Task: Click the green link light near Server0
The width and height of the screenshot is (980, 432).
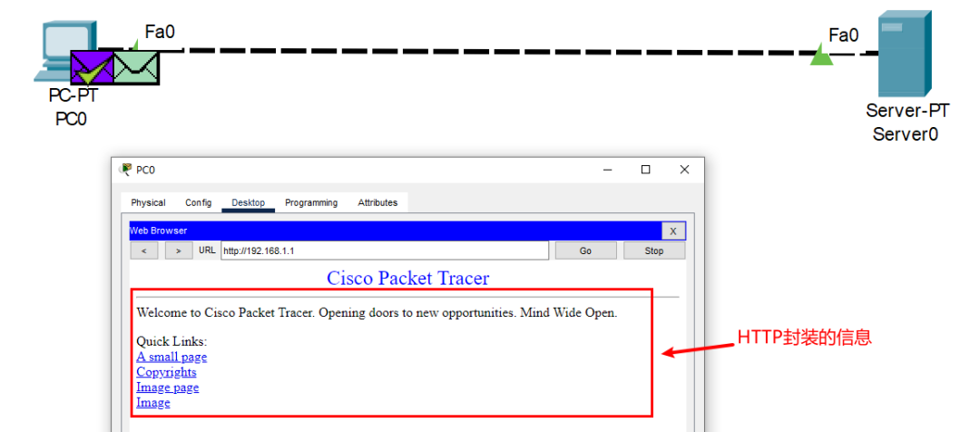Action: click(x=821, y=54)
